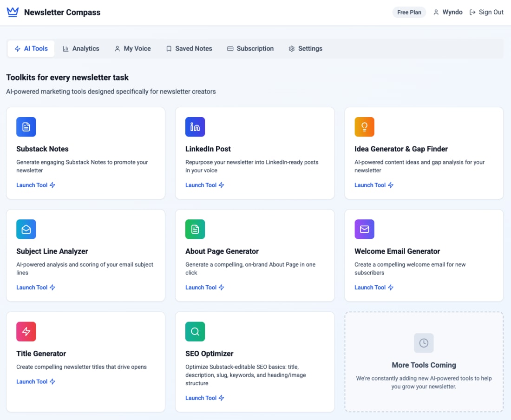Screen dimensions: 511x420
Task: Open the Subscription tab
Action: pyautogui.click(x=250, y=48)
